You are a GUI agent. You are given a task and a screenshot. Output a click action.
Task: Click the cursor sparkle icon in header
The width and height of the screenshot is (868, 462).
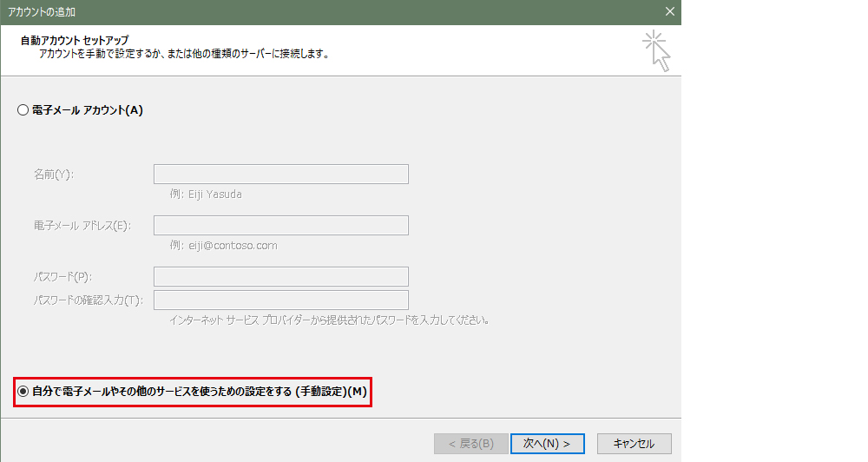[656, 50]
